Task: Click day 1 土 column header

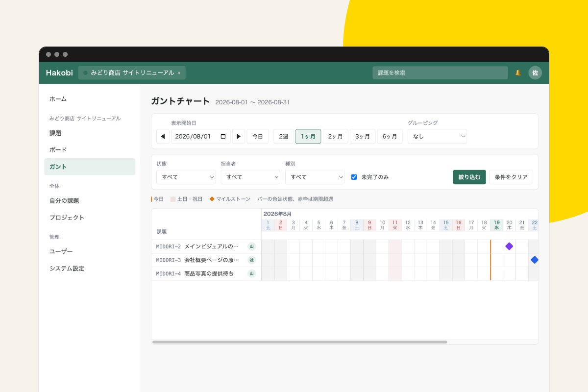Action: coord(268,225)
